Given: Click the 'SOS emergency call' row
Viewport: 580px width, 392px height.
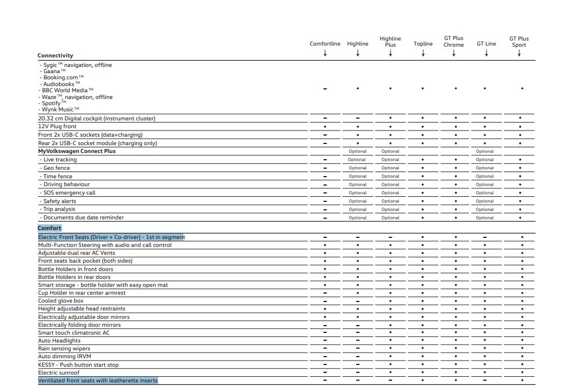Looking at the screenshot, I should [68, 193].
